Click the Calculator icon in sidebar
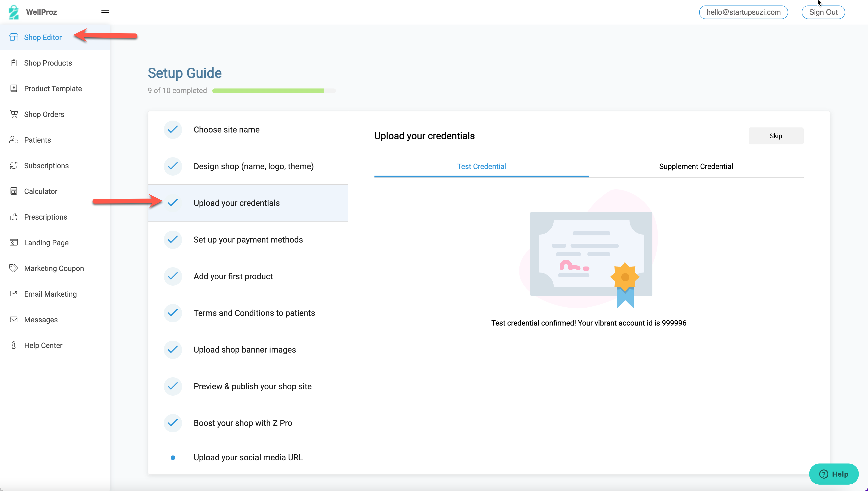This screenshot has width=868, height=491. [14, 191]
